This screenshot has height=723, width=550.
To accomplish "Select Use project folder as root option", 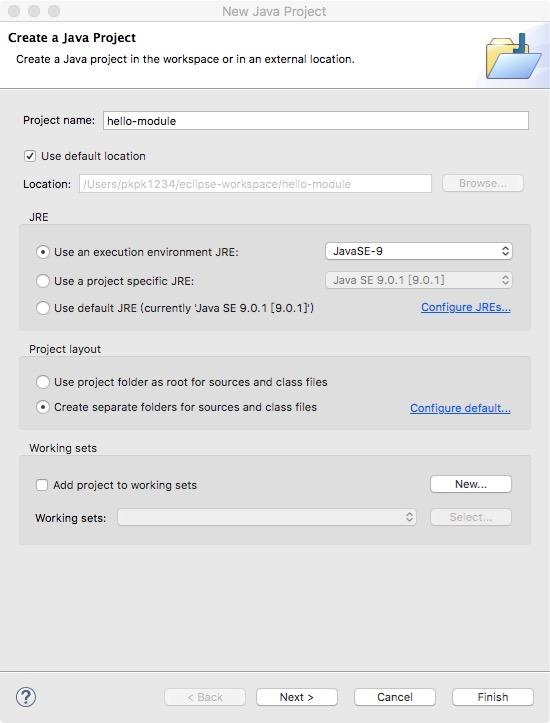I will tap(43, 382).
